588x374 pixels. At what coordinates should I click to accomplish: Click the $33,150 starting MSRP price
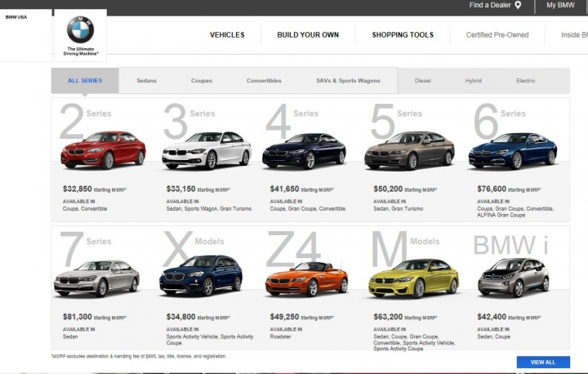pos(198,189)
